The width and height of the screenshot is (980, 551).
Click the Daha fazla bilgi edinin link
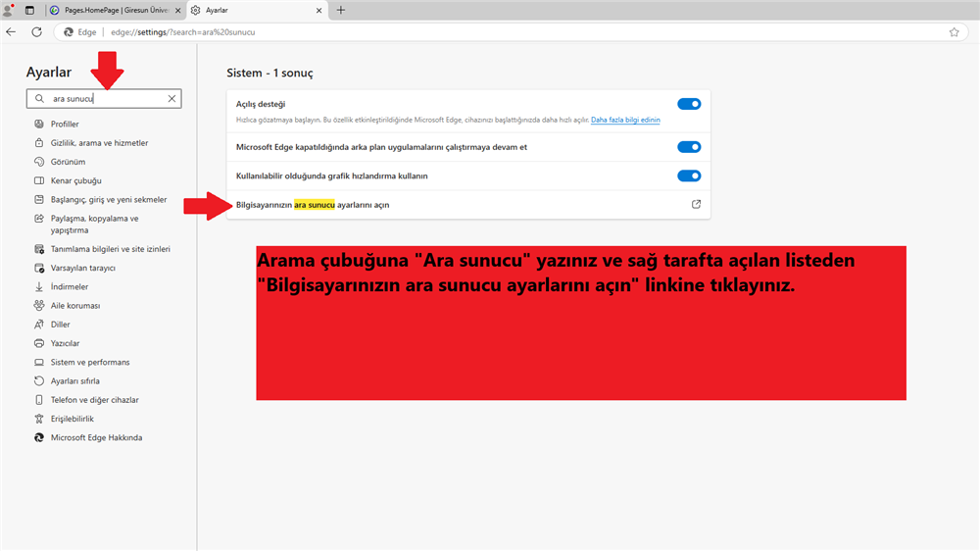point(625,120)
